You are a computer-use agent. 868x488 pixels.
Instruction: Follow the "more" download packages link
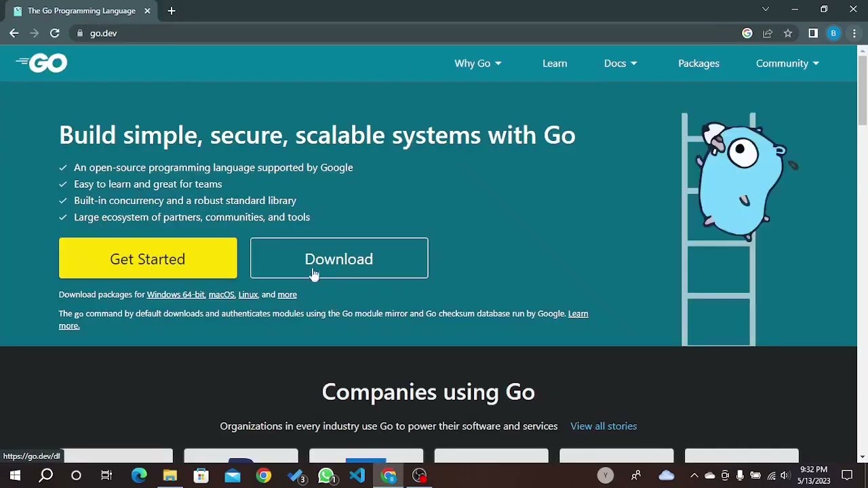[287, 295]
